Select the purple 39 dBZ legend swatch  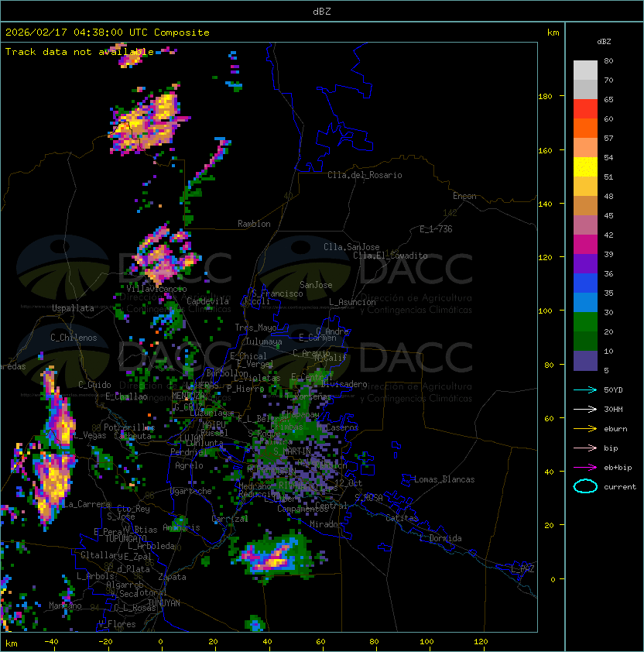[585, 263]
